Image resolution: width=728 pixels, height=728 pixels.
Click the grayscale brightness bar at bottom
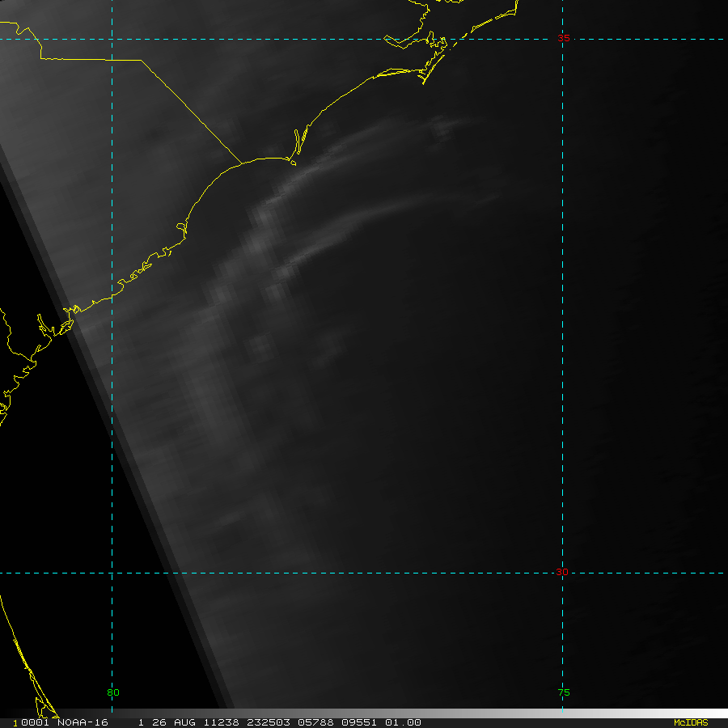pyautogui.click(x=364, y=713)
